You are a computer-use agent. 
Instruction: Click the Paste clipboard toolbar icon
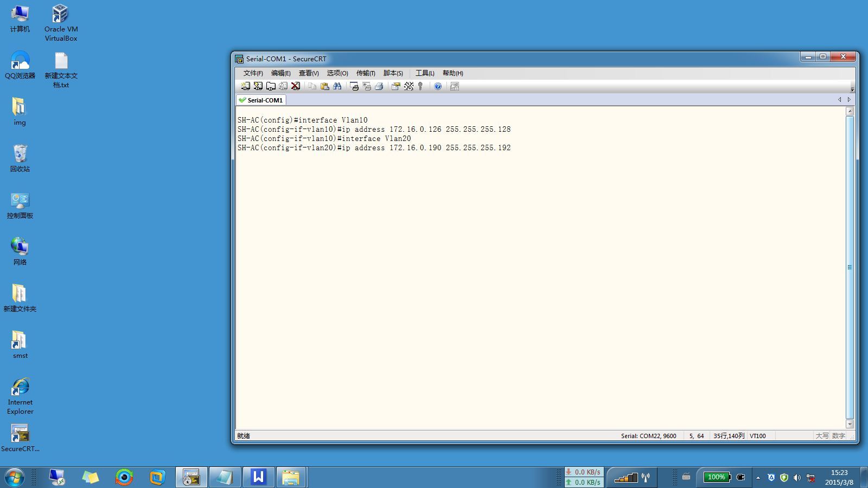(325, 86)
